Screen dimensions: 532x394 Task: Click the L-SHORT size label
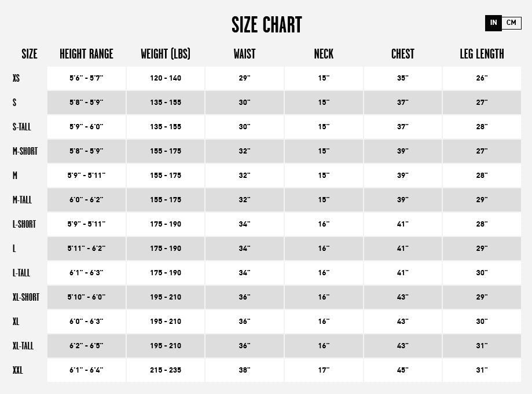(x=24, y=224)
